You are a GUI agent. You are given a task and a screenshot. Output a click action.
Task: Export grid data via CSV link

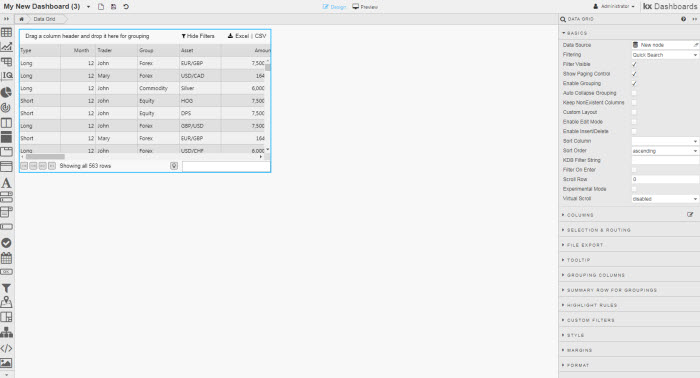(x=260, y=36)
